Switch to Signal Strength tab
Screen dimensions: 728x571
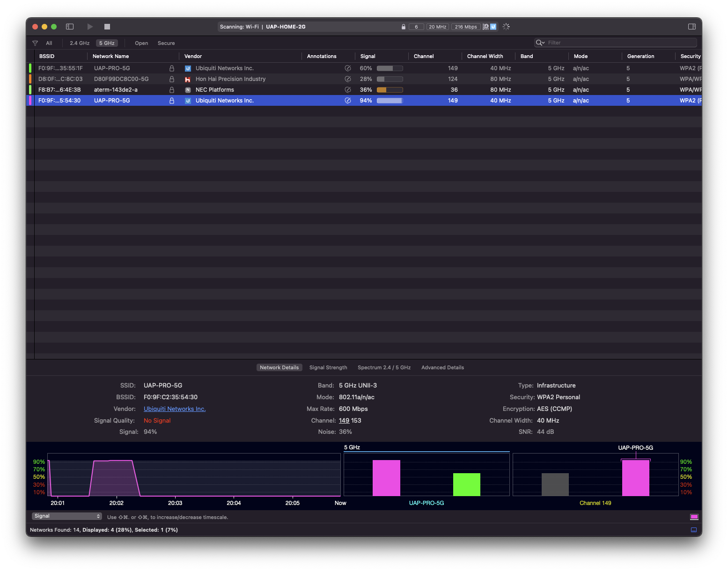pos(328,367)
